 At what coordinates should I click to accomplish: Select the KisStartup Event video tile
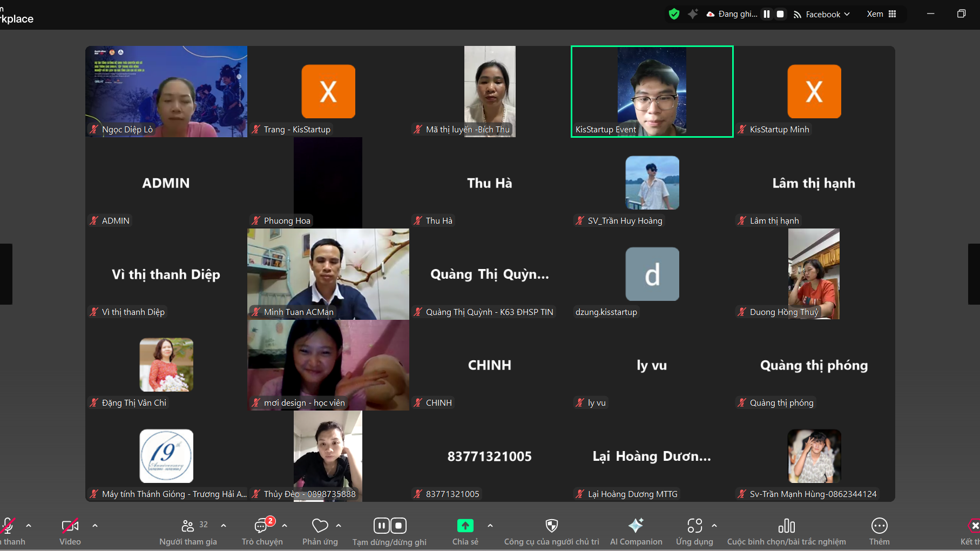coord(652,91)
